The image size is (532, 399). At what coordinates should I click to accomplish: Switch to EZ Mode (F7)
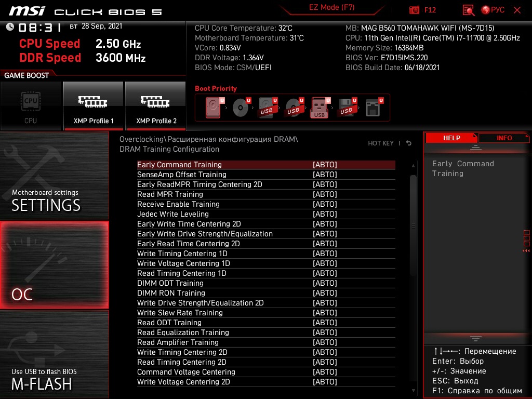click(x=332, y=7)
